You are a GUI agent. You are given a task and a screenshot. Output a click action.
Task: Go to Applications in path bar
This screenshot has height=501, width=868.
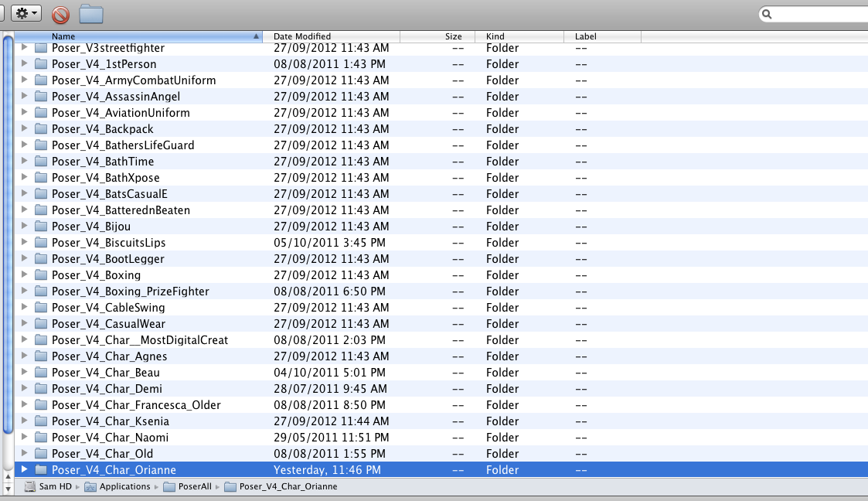pyautogui.click(x=117, y=486)
